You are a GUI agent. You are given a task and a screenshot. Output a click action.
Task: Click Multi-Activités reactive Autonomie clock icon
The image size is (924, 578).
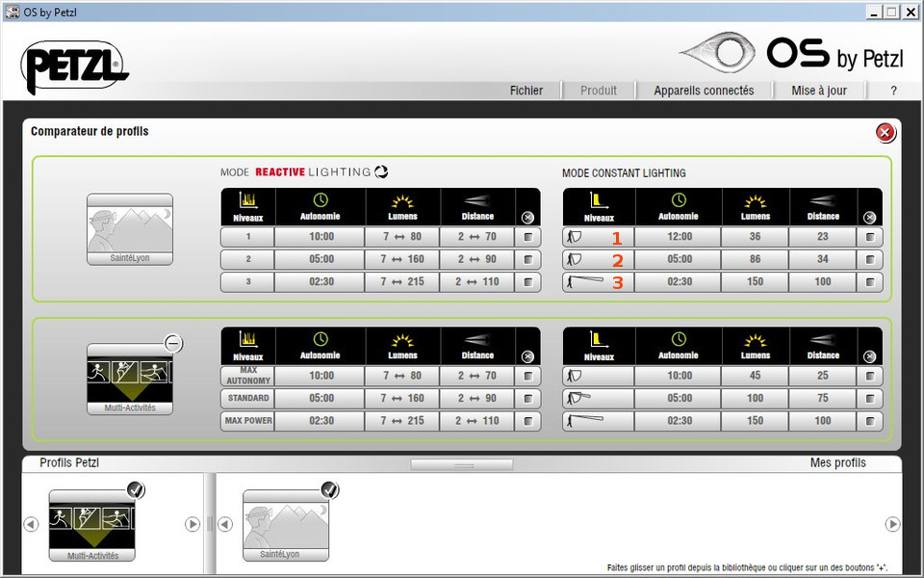pos(320,339)
